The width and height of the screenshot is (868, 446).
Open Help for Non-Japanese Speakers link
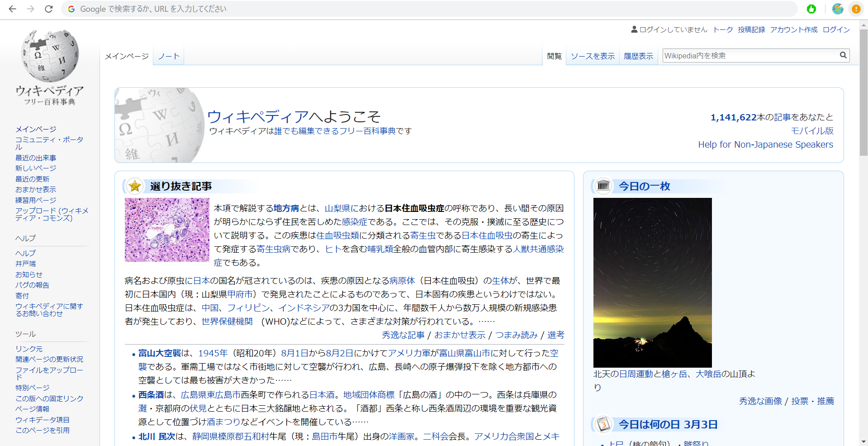(765, 144)
